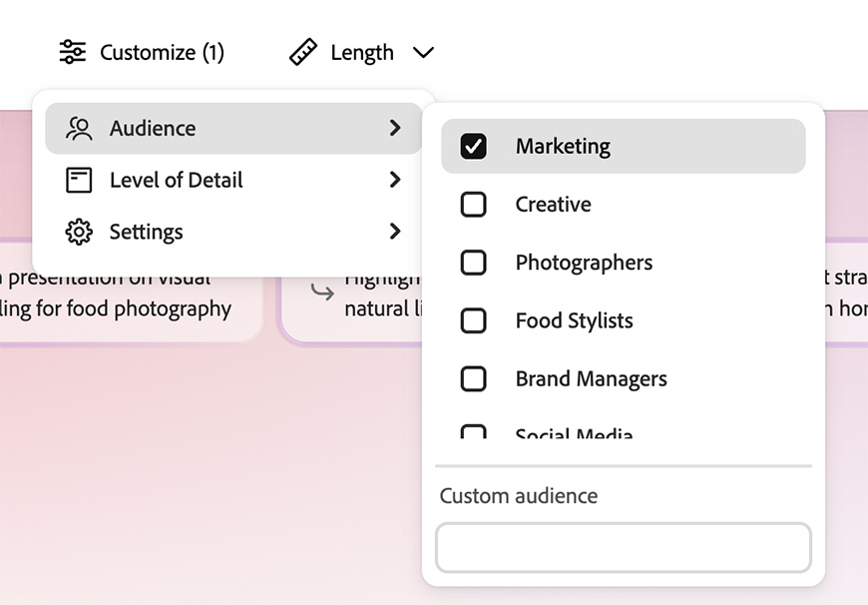Check the Creative checkbox

coord(473,205)
